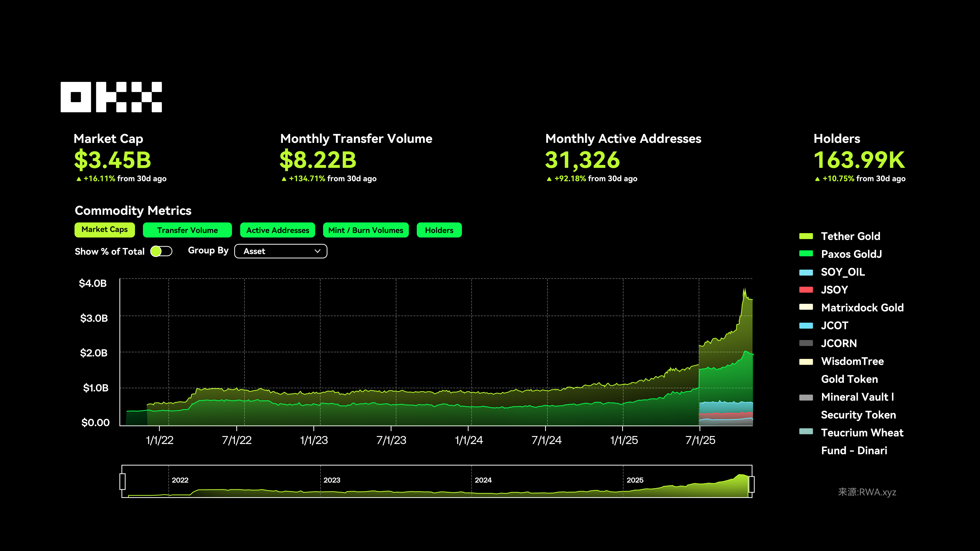Viewport: 980px width, 551px height.
Task: Click the JCORN gray legend icon
Action: (x=806, y=343)
